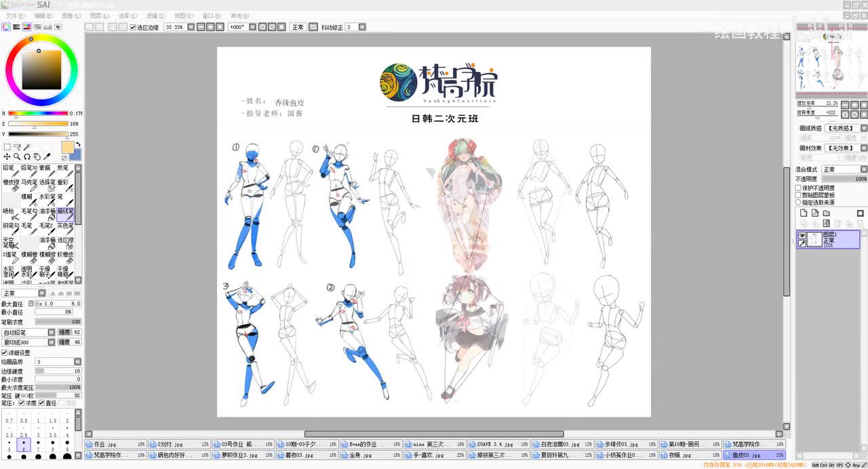Select the lasso selection tool
Image resolution: width=868 pixels, height=469 pixels.
click(17, 147)
